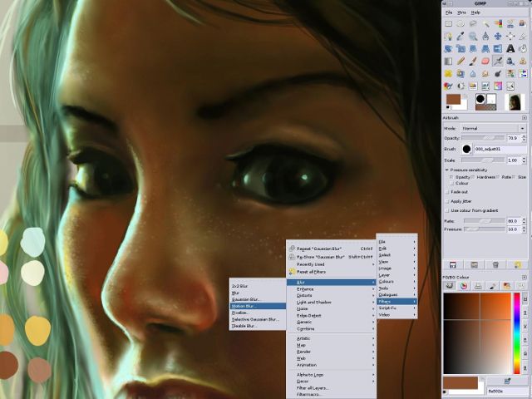532x399 pixels.
Task: Choose Motion Blur from the Blur submenu
Action: [258, 306]
